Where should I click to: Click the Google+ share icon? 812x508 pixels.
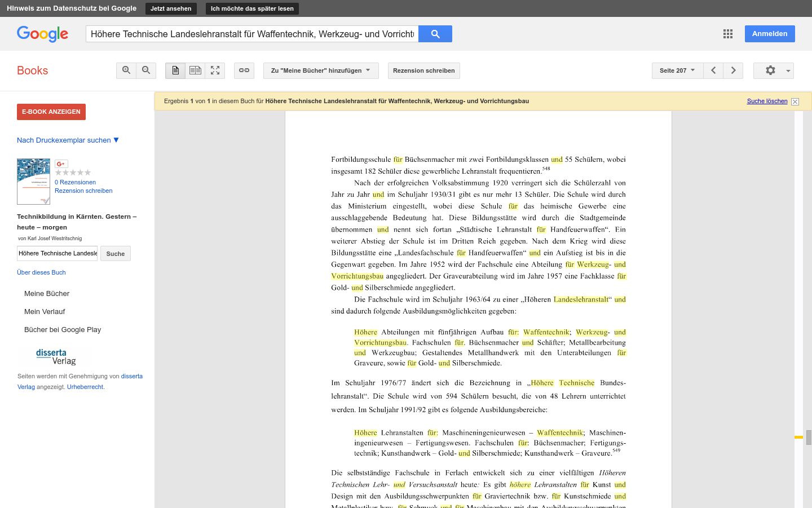pyautogui.click(x=61, y=164)
